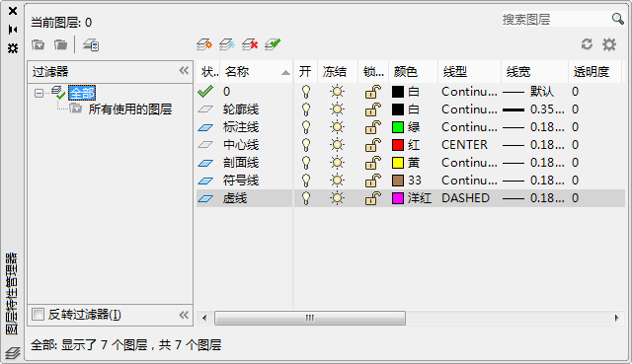The image size is (632, 364).
Task: Click the 名称 sort arrow
Action: (285, 72)
